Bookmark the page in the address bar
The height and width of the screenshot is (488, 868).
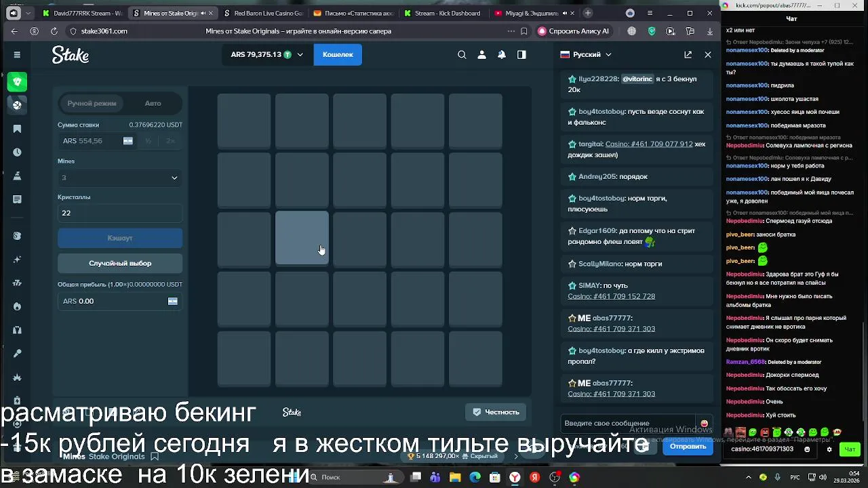tap(524, 31)
